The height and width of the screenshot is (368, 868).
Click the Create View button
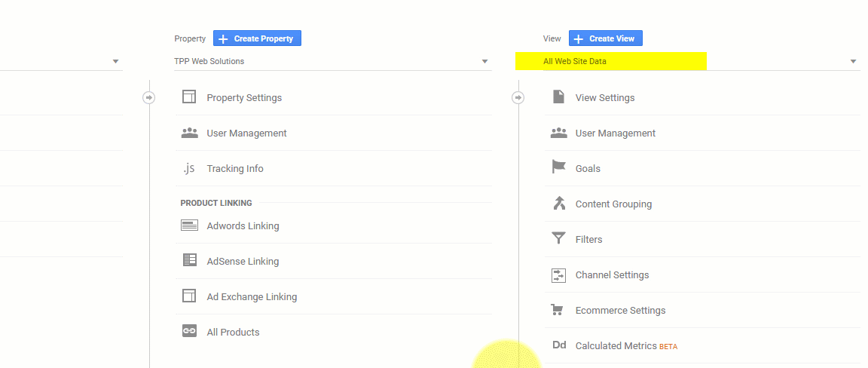(x=606, y=38)
